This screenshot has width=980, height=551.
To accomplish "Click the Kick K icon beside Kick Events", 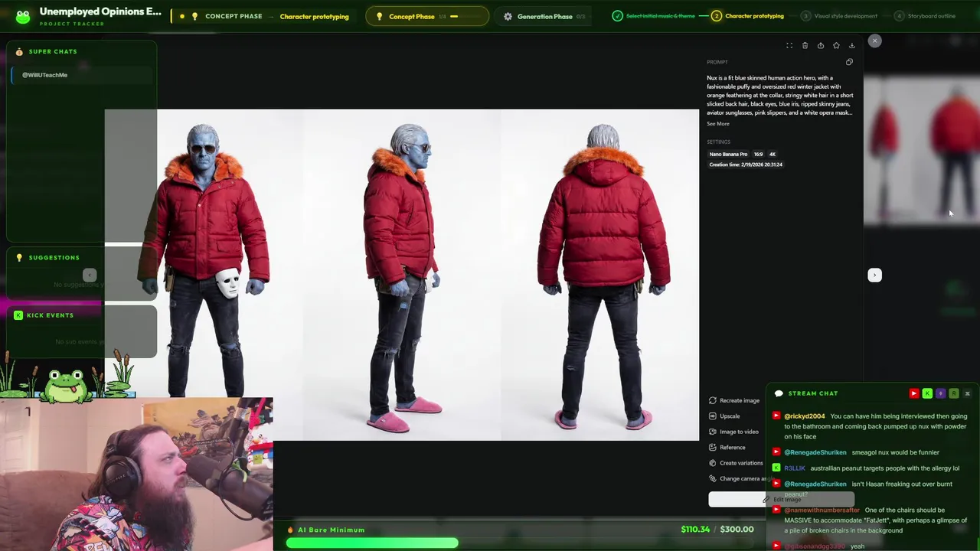I will (x=18, y=315).
